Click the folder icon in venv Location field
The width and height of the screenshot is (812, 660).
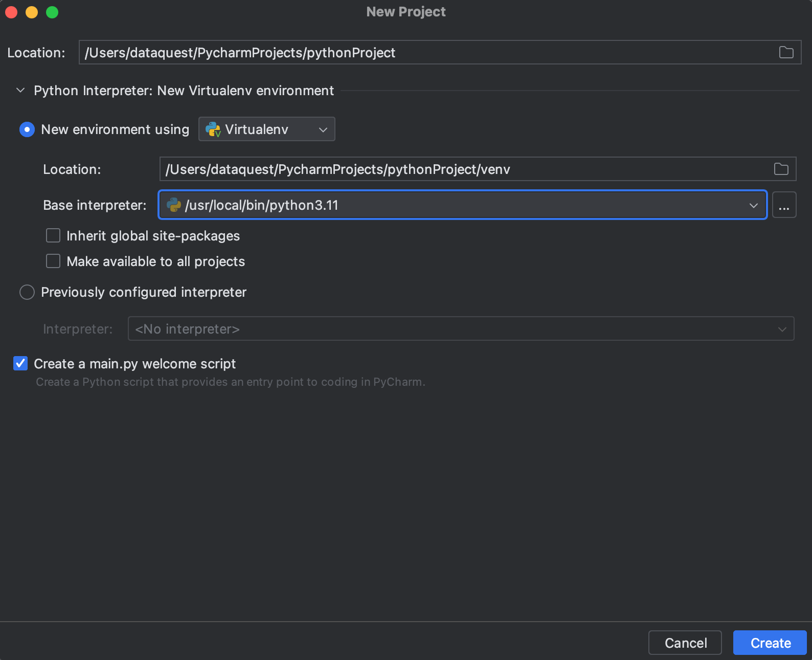pyautogui.click(x=781, y=169)
